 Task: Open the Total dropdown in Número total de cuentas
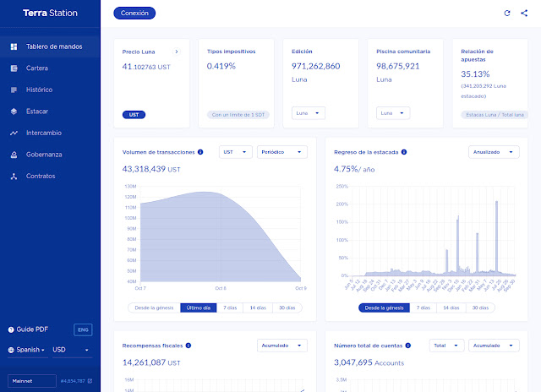(x=447, y=346)
